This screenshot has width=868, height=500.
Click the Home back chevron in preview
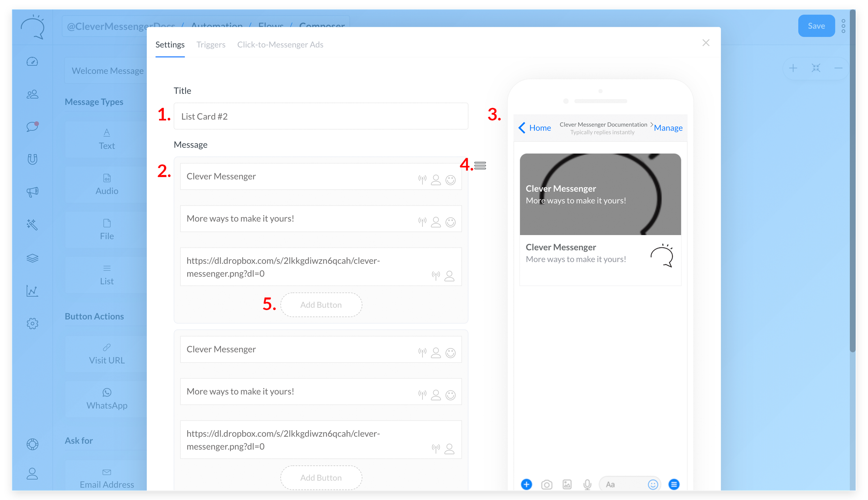[522, 128]
